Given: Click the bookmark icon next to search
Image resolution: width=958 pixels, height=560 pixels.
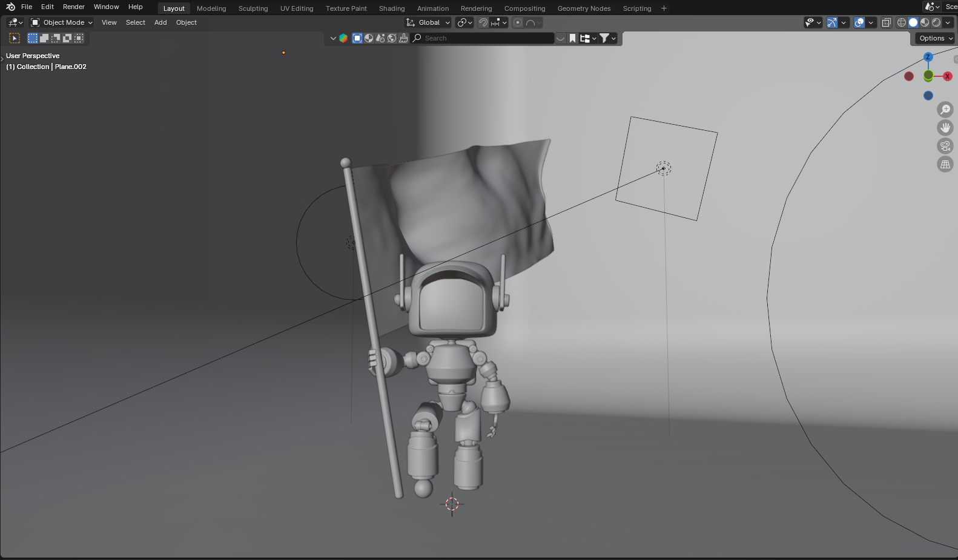Looking at the screenshot, I should [572, 38].
